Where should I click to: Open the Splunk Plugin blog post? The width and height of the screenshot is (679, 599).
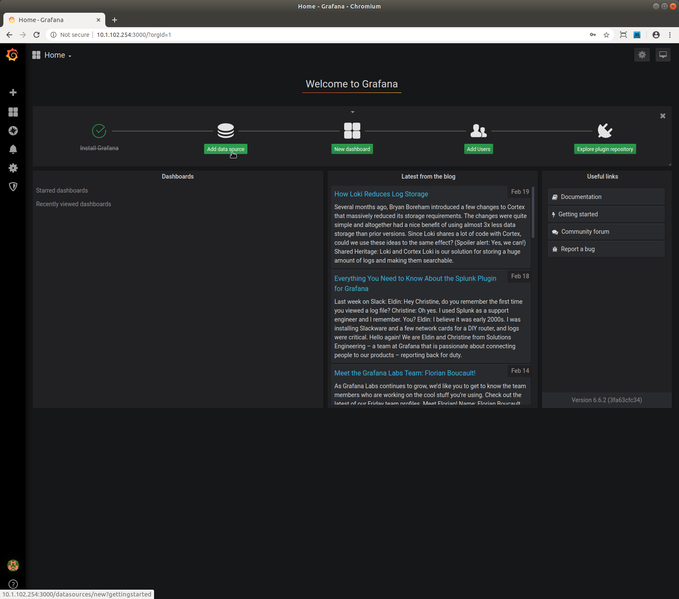pyautogui.click(x=415, y=283)
